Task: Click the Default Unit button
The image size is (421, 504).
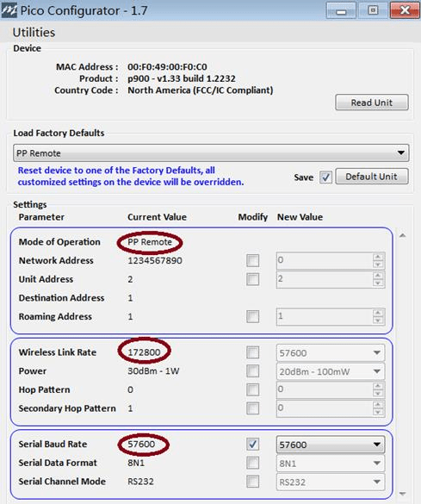Action: point(372,177)
